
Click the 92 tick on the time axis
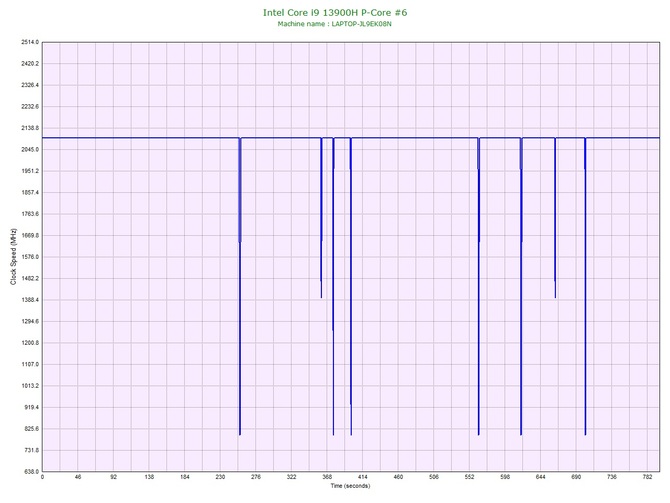(113, 477)
